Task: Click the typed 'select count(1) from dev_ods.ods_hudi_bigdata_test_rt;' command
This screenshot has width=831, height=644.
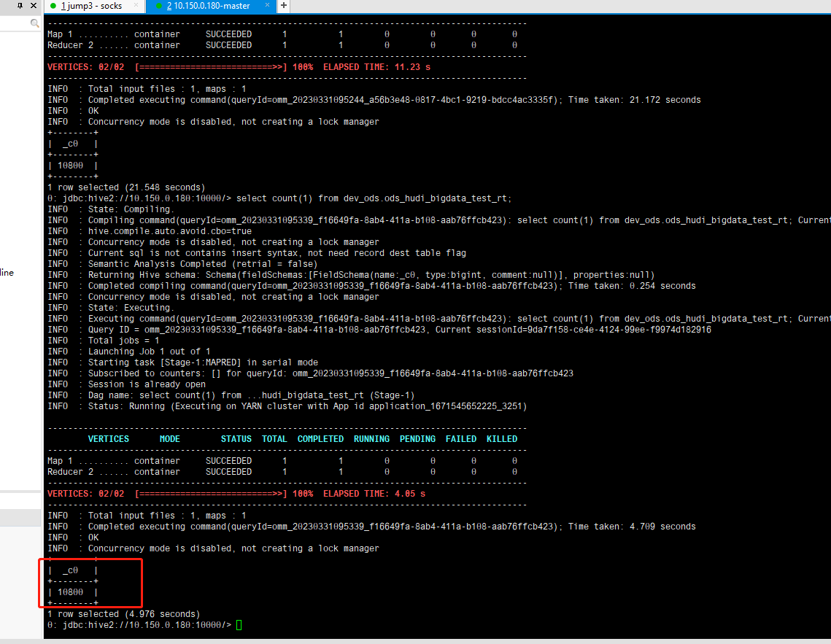Action: 374,198
